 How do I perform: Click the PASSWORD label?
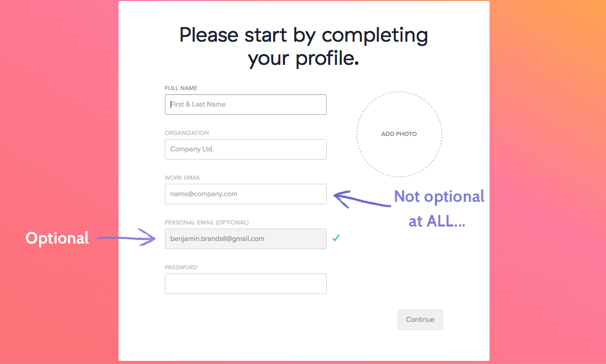pos(181,267)
